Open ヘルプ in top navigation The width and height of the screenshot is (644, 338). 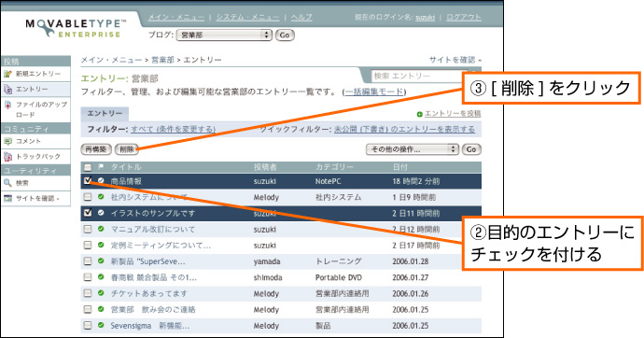[x=301, y=17]
